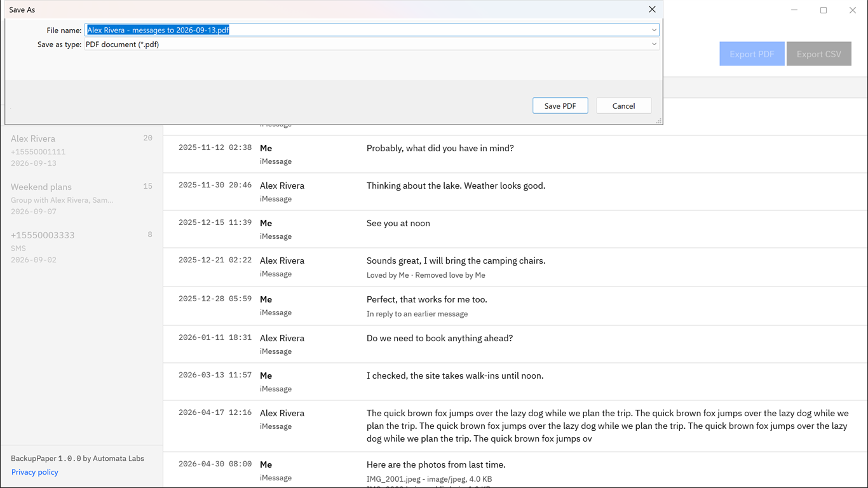Click the message "Thinking about the lake. Weather looks good."
This screenshot has height=488, width=868.
tap(456, 186)
